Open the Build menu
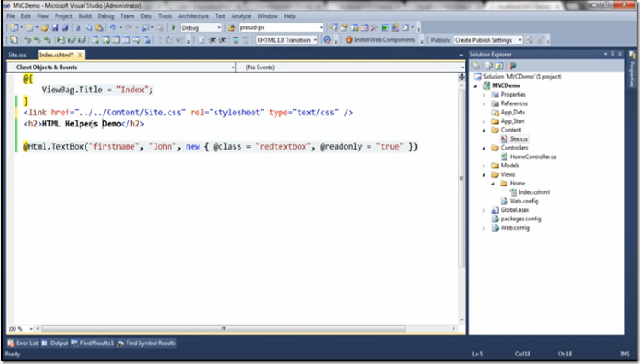Image resolution: width=640 pixels, height=364 pixels. coord(85,16)
